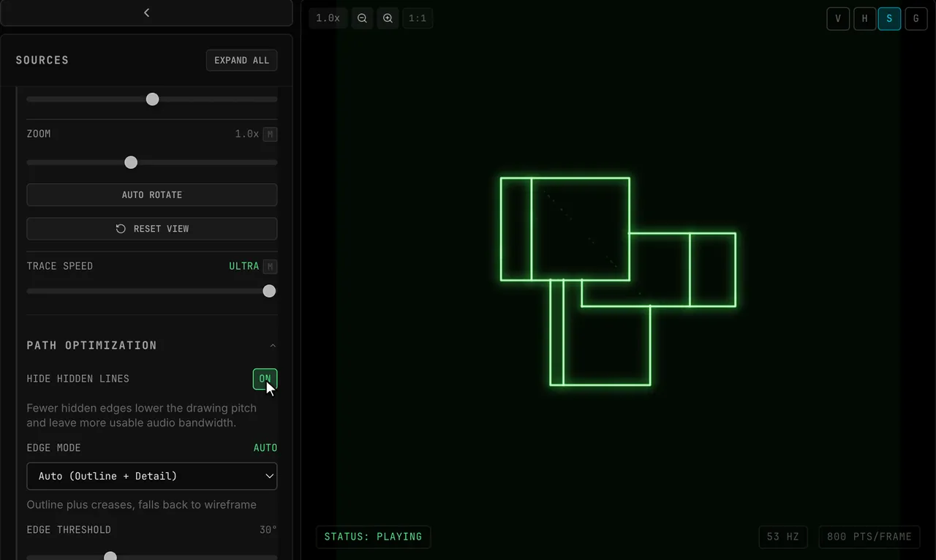Enable Auto Rotate
Screen dimensions: 936x560
click(152, 195)
